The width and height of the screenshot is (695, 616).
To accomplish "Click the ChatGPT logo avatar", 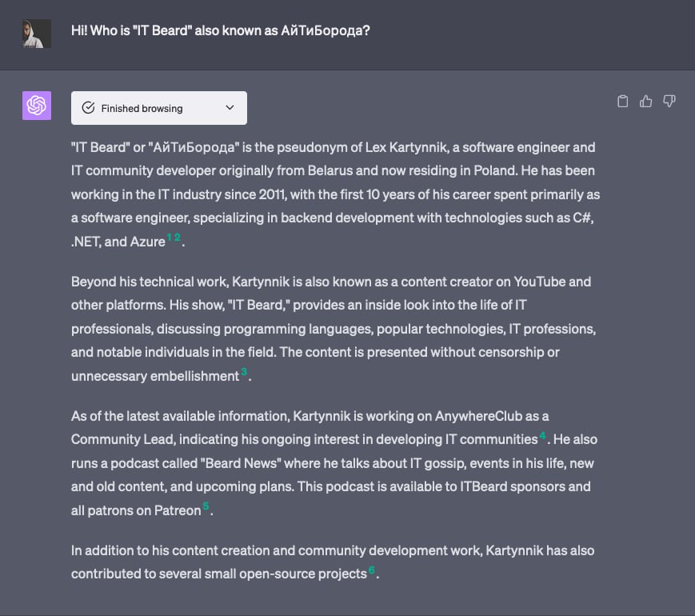I will tap(37, 105).
